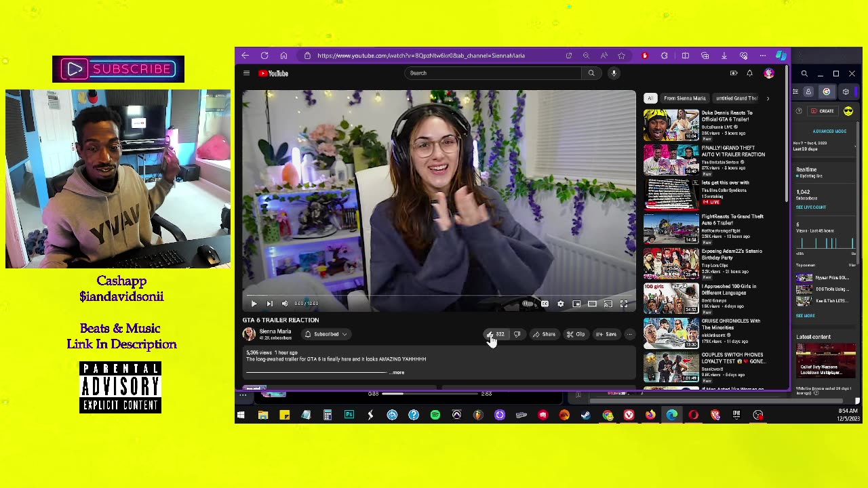Click the search magnifier button

click(x=591, y=73)
